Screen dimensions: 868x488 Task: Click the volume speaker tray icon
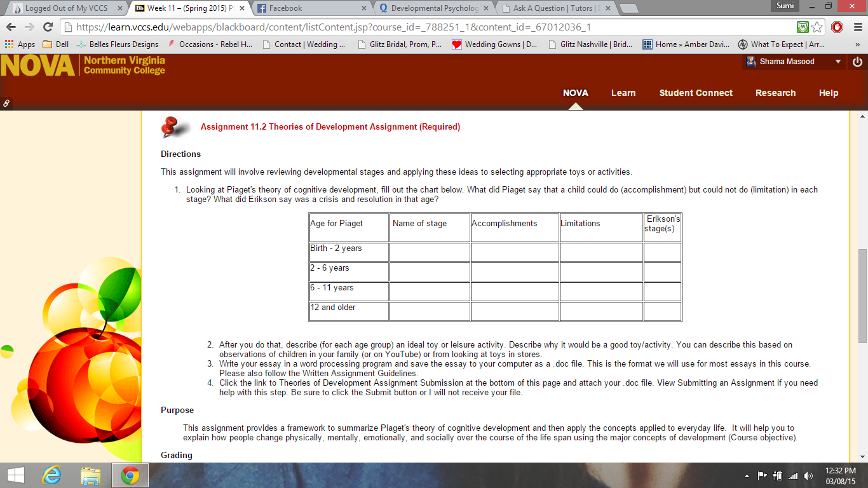[808, 476]
